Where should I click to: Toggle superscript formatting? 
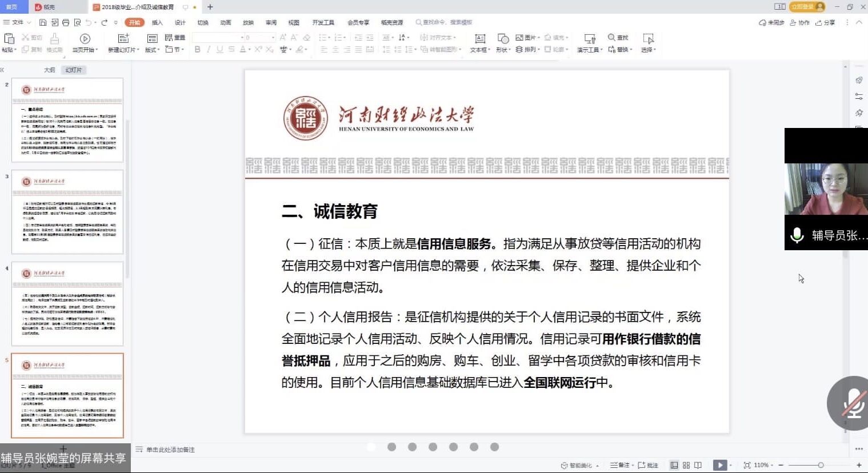[x=258, y=50]
